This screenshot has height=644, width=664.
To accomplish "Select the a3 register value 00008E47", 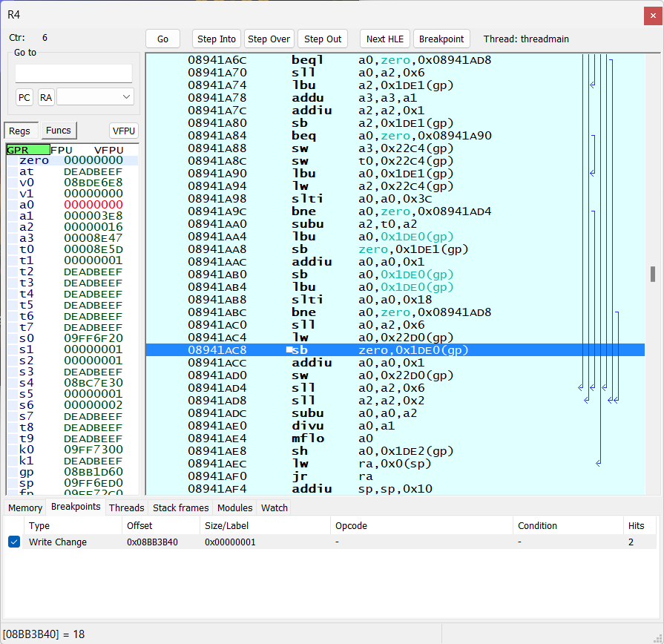I will [93, 238].
